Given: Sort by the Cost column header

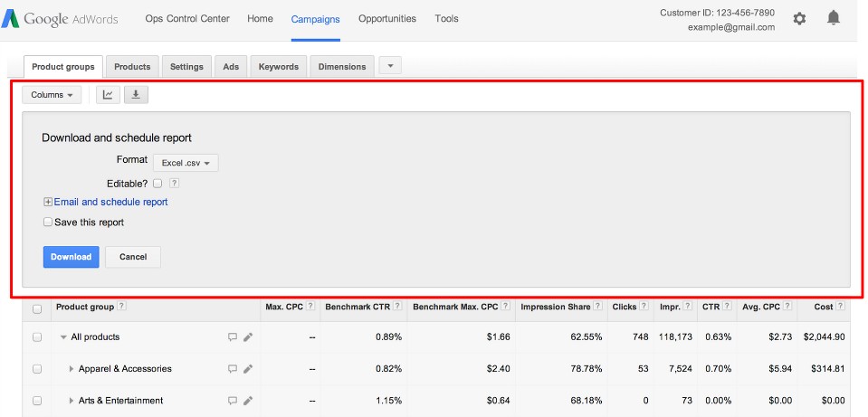Looking at the screenshot, I should 823,307.
